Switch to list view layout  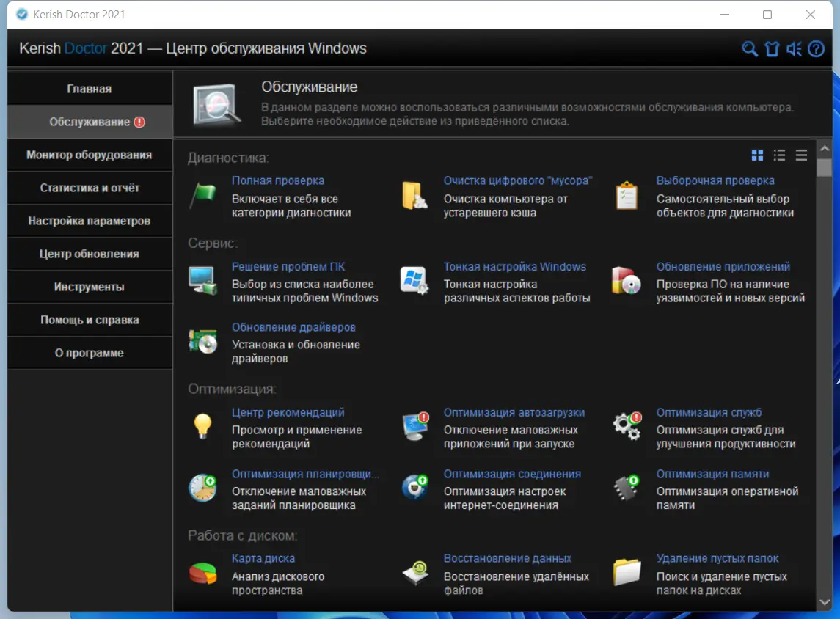coord(779,155)
